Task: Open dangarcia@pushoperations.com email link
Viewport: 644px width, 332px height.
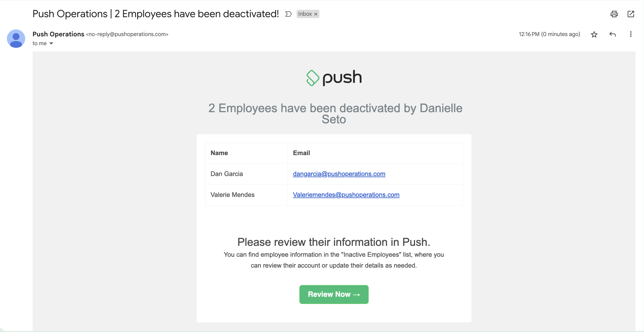Action: click(339, 174)
